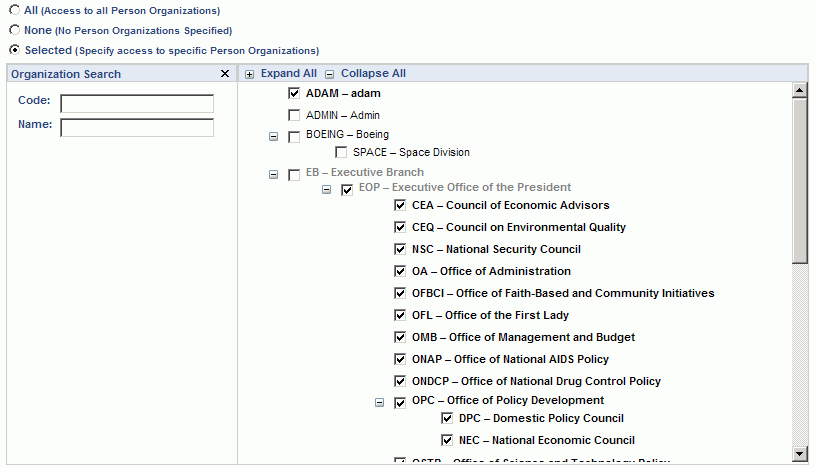Image resolution: width=815 pixels, height=468 pixels.
Task: Click the CEA – Council of Economic Advisors text
Action: tap(510, 205)
